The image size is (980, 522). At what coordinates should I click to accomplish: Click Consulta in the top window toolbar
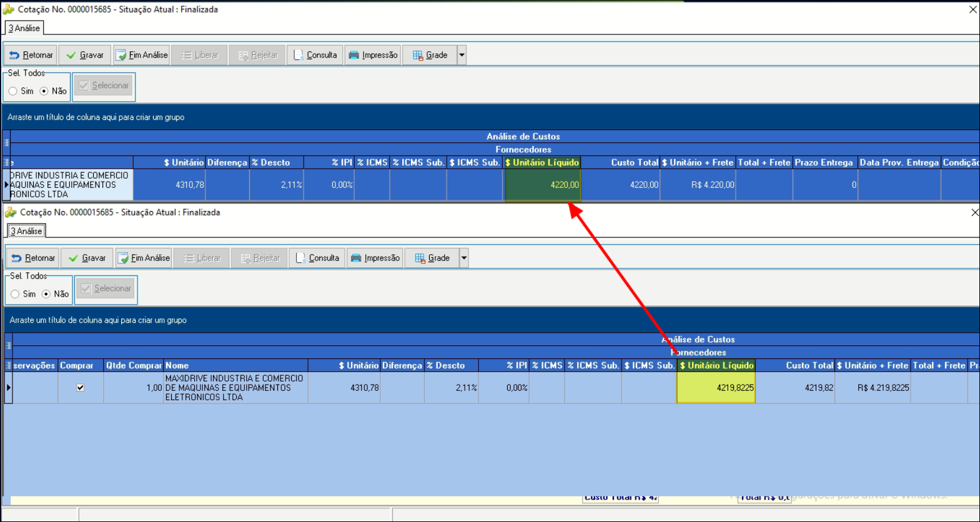tap(315, 55)
